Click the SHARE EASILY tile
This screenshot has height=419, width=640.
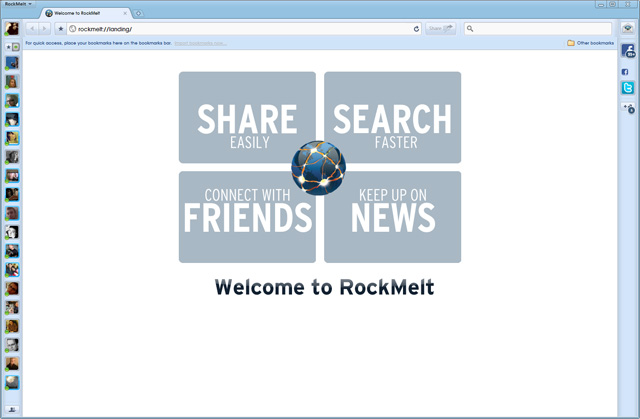[x=247, y=117]
